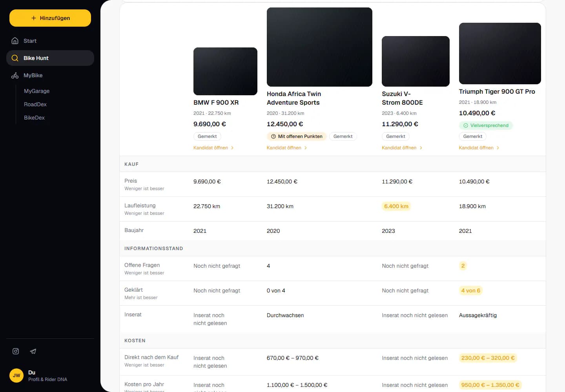This screenshot has height=392, width=565.
Task: Click Gemerkt tag under Honda Africa Twin
Action: coord(343,136)
